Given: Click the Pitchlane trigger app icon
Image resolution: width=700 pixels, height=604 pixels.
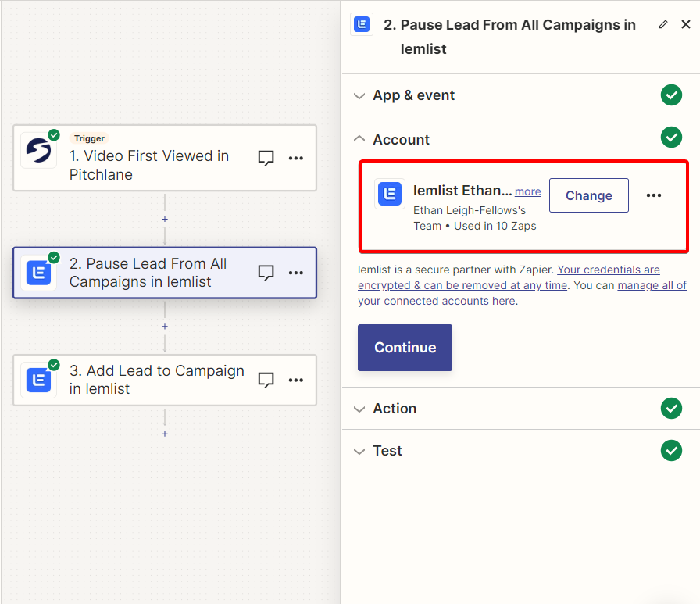Looking at the screenshot, I should (x=38, y=151).
